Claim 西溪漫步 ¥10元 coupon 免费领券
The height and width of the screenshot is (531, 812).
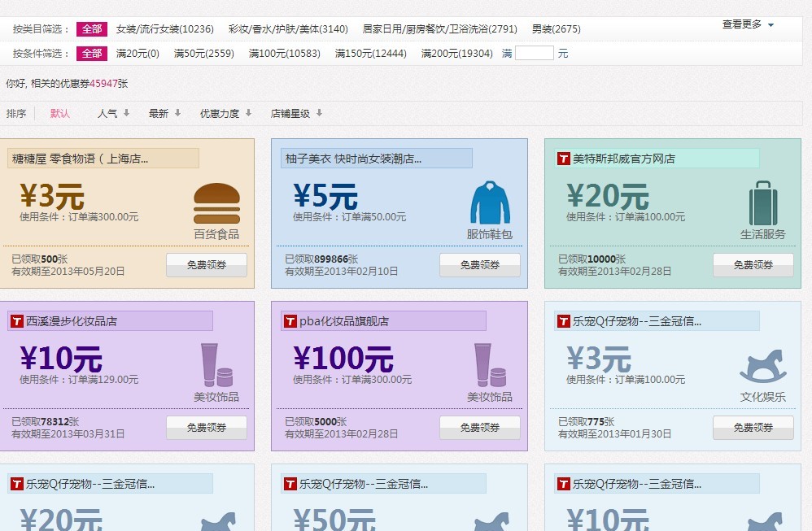(207, 428)
